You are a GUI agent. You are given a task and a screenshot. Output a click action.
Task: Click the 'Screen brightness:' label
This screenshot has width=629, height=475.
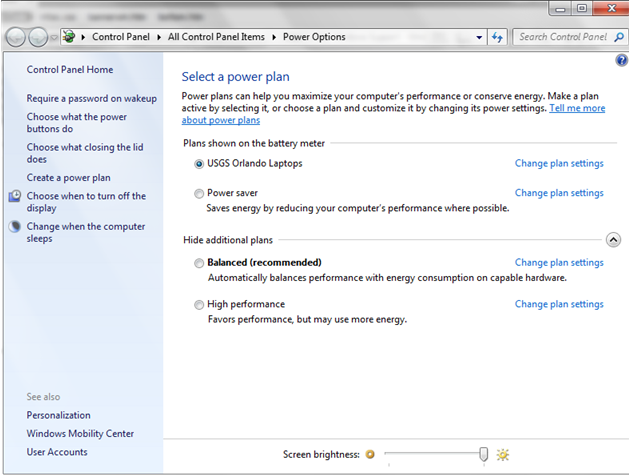pyautogui.click(x=321, y=455)
